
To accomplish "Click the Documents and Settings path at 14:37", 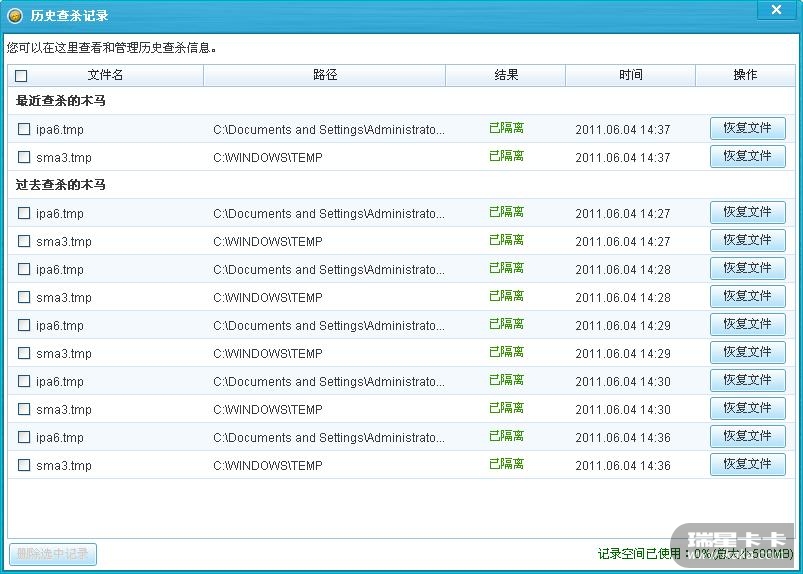I will [329, 130].
